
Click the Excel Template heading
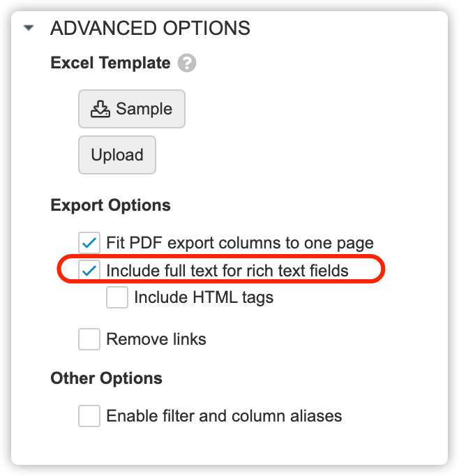(110, 63)
